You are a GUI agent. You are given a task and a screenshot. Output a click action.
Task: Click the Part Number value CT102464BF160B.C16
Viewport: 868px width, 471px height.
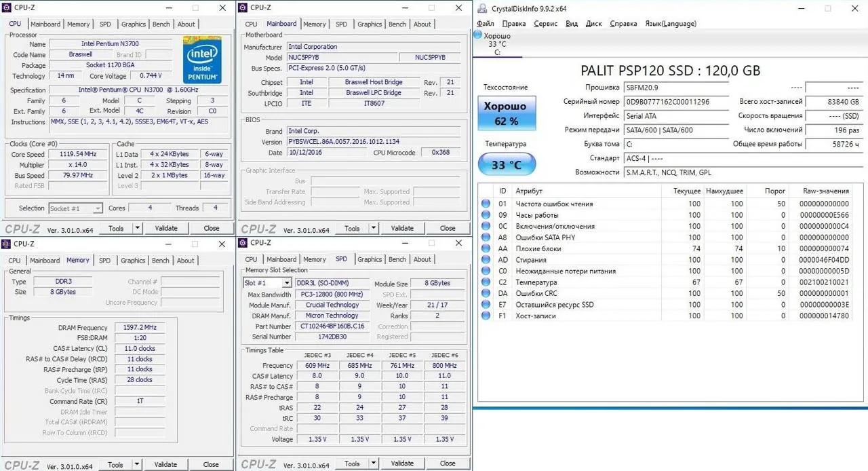tap(332, 326)
